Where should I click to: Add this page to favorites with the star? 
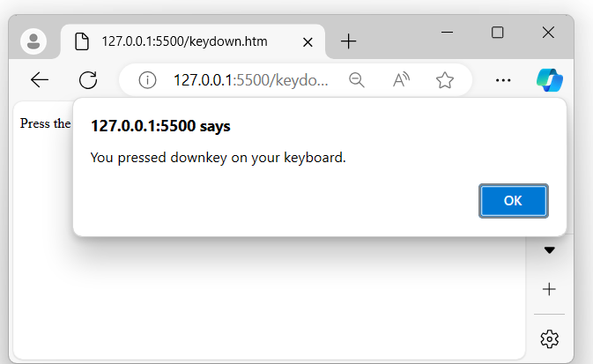(445, 80)
